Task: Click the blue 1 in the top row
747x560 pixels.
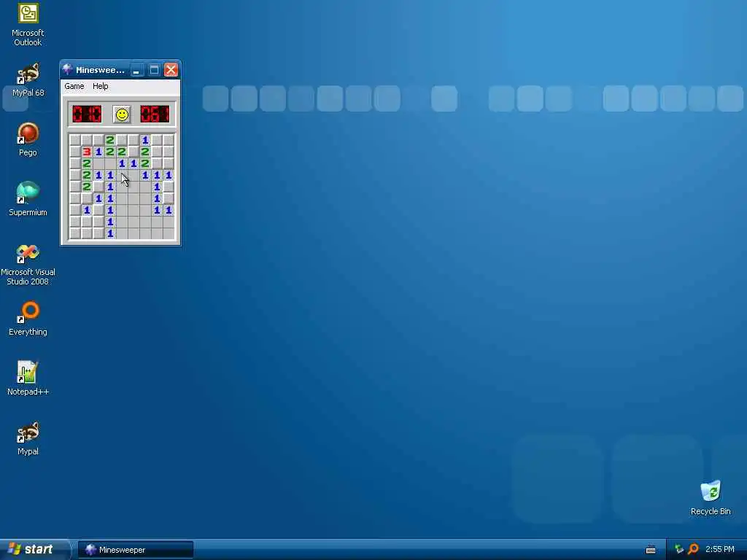Action: click(x=145, y=140)
